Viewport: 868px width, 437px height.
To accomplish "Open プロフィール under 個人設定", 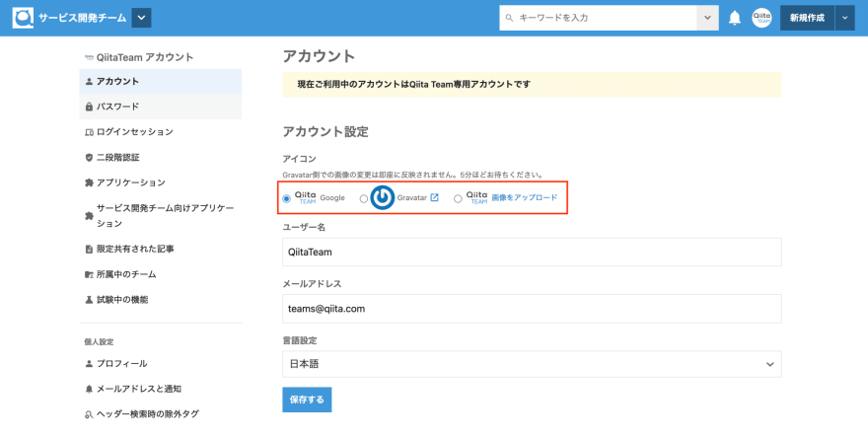I will [161, 364].
